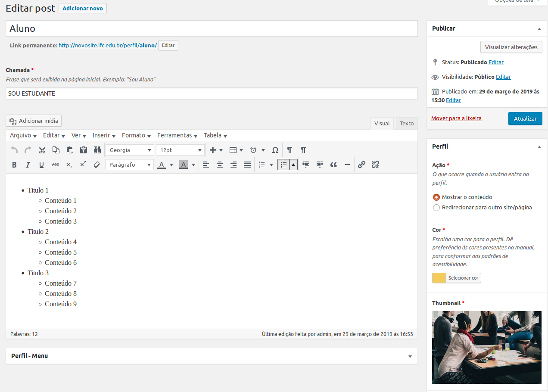This screenshot has height=392, width=548.
Task: Open the Formato menu
Action: 136,135
